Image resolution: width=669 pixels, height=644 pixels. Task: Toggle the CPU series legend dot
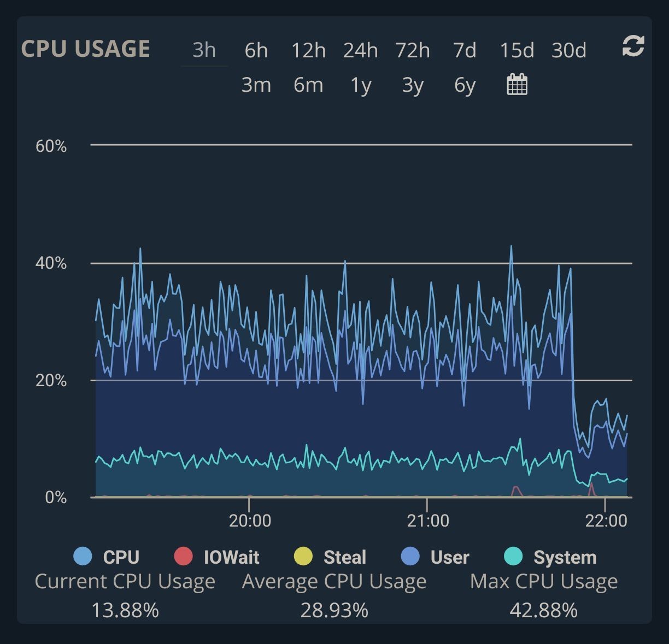pos(83,557)
